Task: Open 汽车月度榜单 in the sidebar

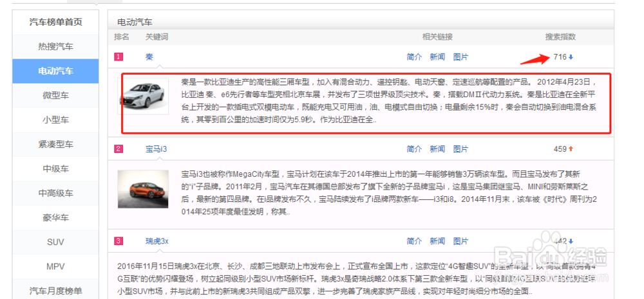Action: 55,291
